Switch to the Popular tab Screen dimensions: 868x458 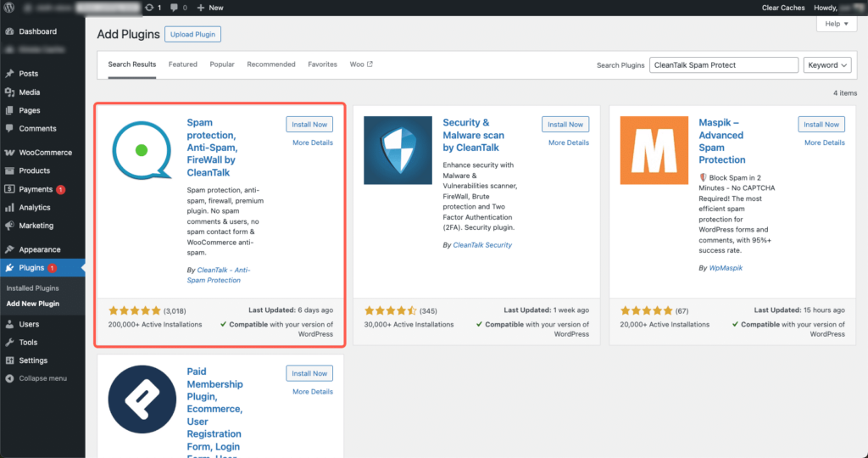222,64
